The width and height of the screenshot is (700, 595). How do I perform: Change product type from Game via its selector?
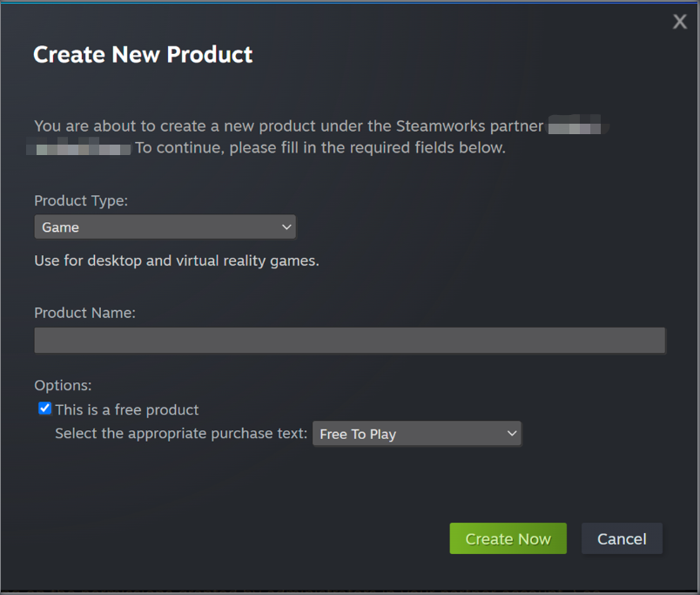coord(165,227)
